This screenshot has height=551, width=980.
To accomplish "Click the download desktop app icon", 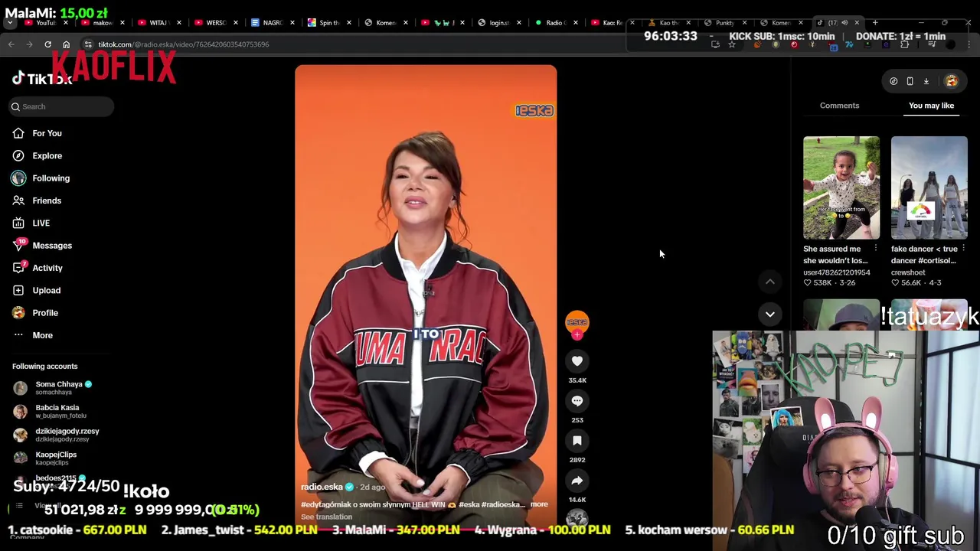I will pyautogui.click(x=926, y=81).
